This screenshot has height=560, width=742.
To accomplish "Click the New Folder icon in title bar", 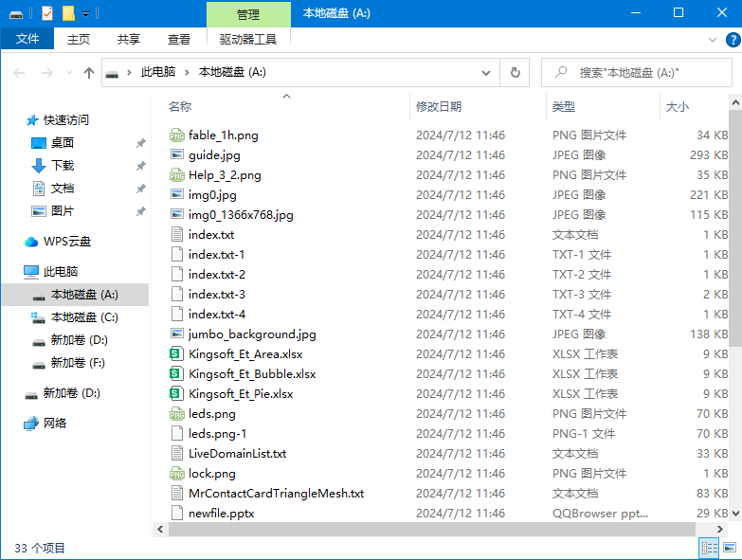I will click(68, 13).
